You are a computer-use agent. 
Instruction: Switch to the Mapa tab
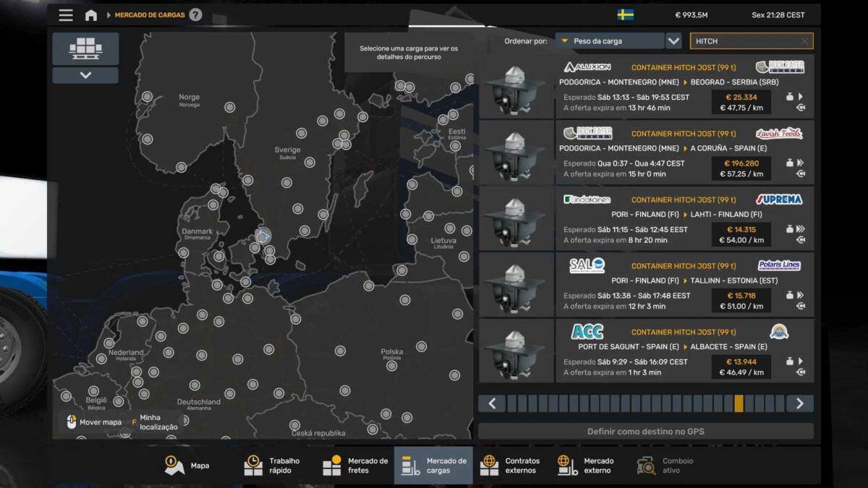point(187,466)
